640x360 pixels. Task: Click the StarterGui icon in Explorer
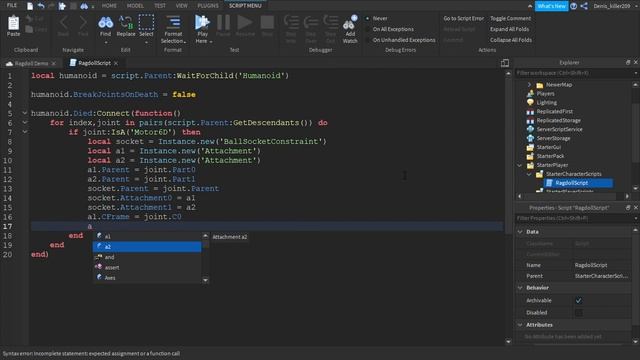click(x=530, y=147)
